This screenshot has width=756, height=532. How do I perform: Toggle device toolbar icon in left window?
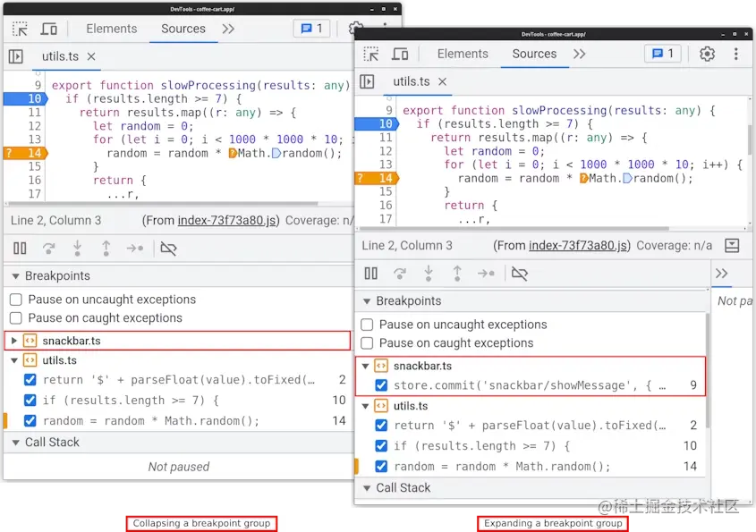48,29
